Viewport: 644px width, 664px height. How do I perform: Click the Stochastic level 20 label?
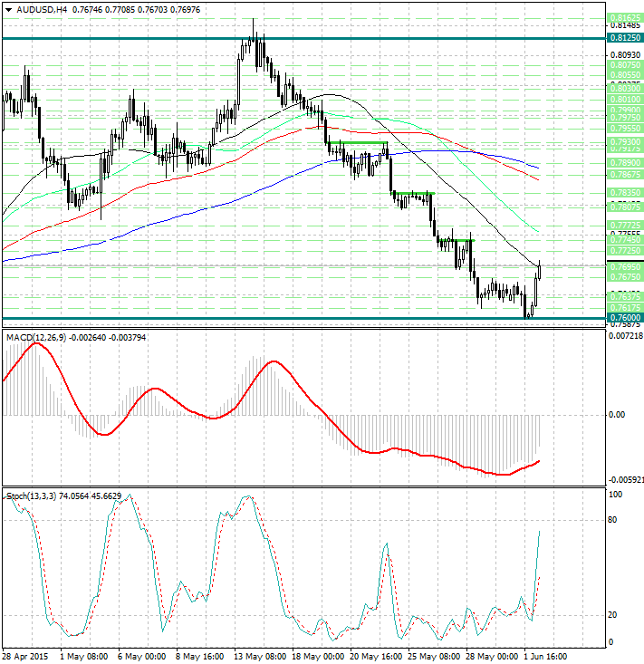click(x=612, y=615)
